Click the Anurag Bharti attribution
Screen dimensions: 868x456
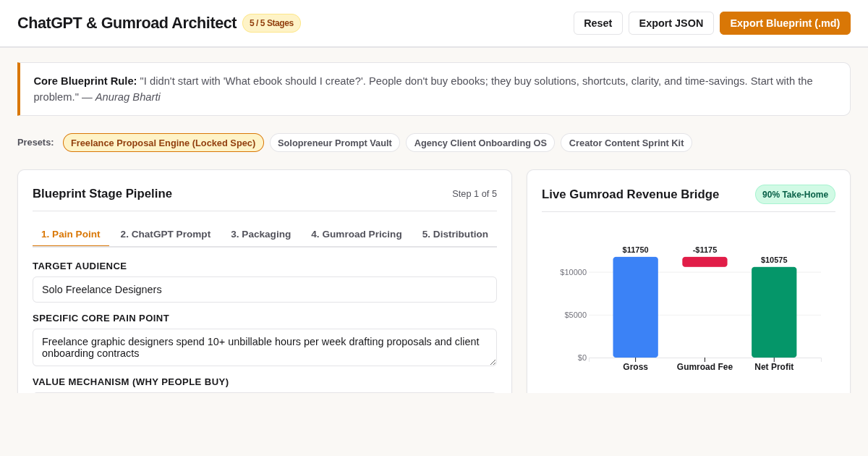(128, 97)
